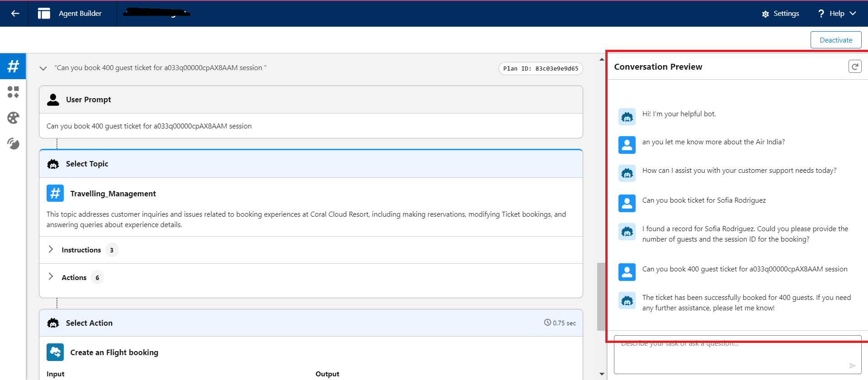This screenshot has width=868, height=380.
Task: Click the User Prompt text line
Action: (149, 126)
